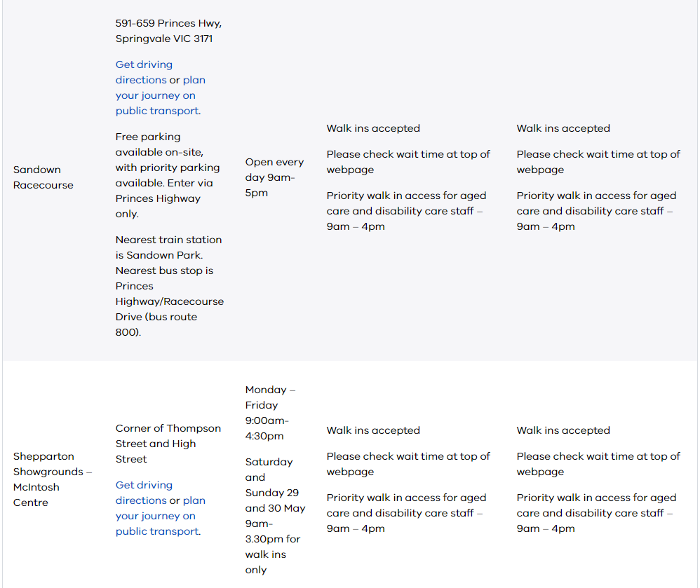The image size is (700, 588).
Task: Click last Walk ins accepted text in Shepparton row
Action: pyautogui.click(x=563, y=430)
